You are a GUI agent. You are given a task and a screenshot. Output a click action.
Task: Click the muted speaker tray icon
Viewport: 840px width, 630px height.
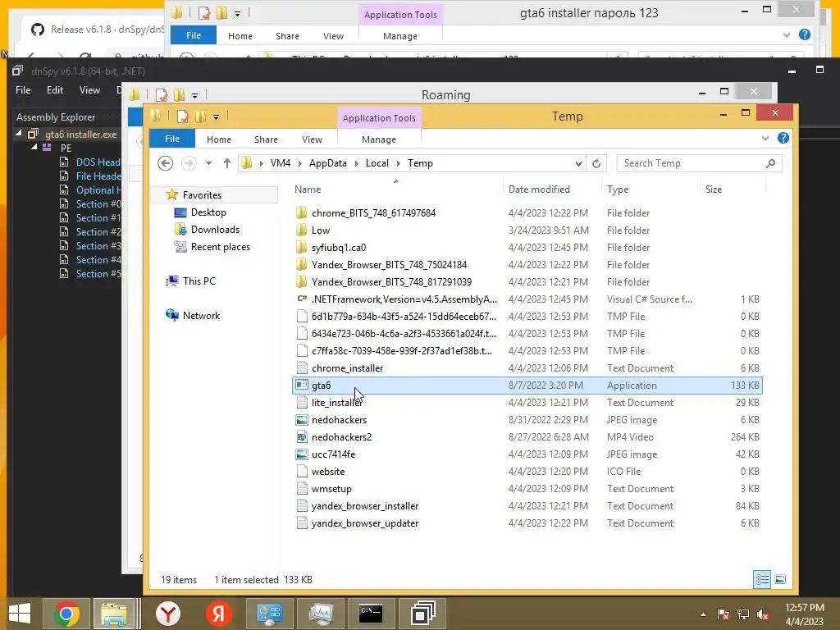click(763, 614)
